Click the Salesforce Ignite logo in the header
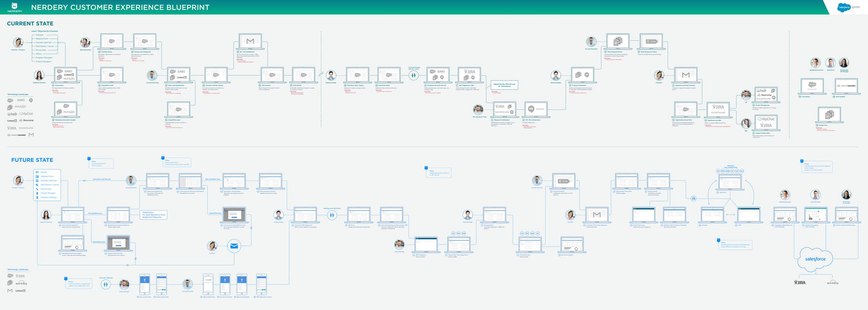 click(848, 7)
